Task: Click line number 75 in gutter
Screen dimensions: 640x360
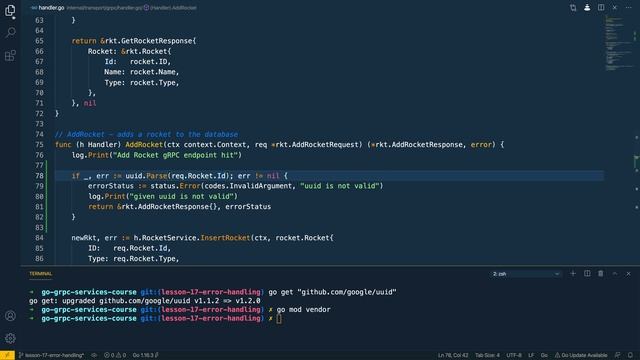Action: 39,144
